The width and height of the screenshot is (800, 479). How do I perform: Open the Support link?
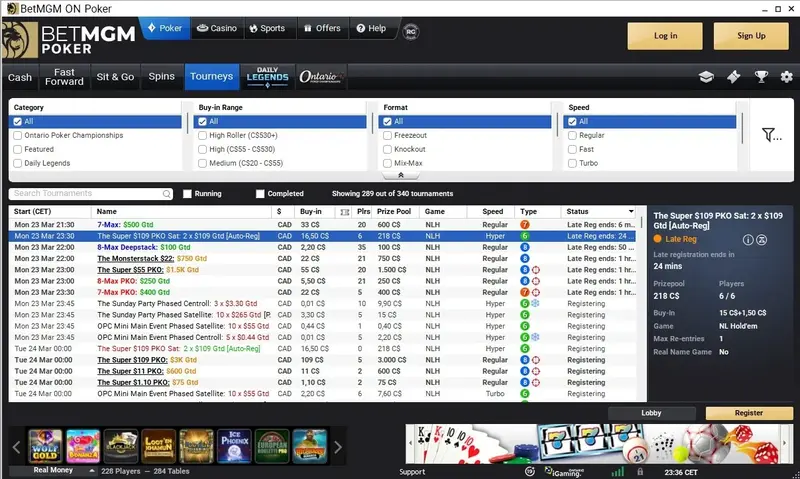[x=412, y=472]
